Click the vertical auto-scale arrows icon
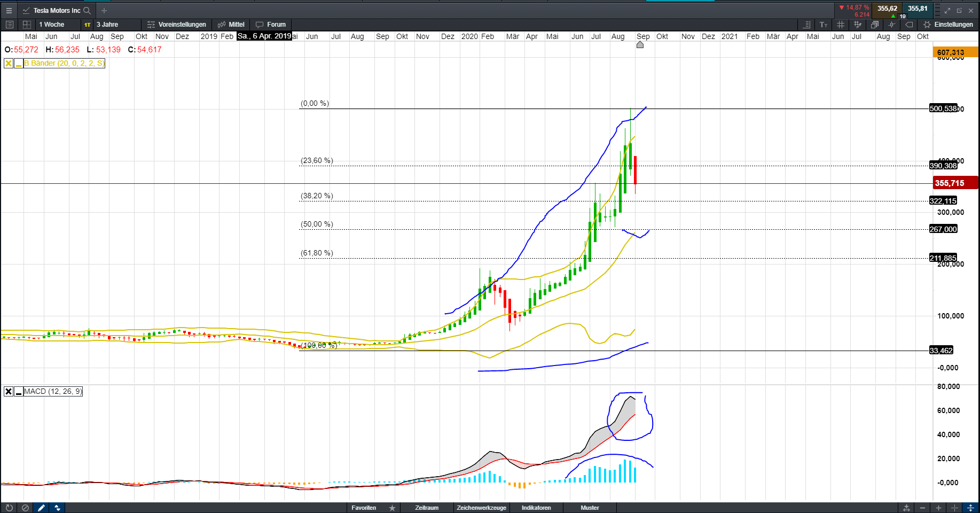Screen dimensions: 980x513 [x=971, y=508]
